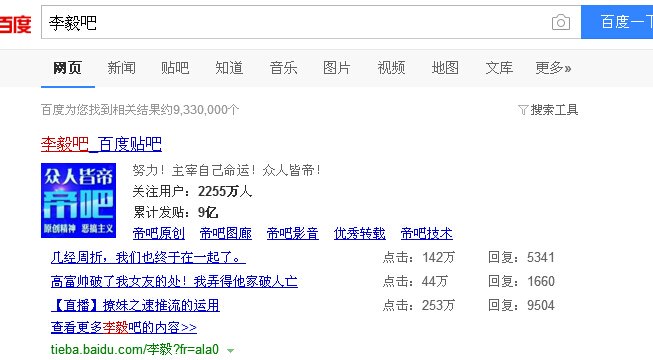The height and width of the screenshot is (360, 653).
Task: Open the 帝吧影音 link
Action: point(293,233)
